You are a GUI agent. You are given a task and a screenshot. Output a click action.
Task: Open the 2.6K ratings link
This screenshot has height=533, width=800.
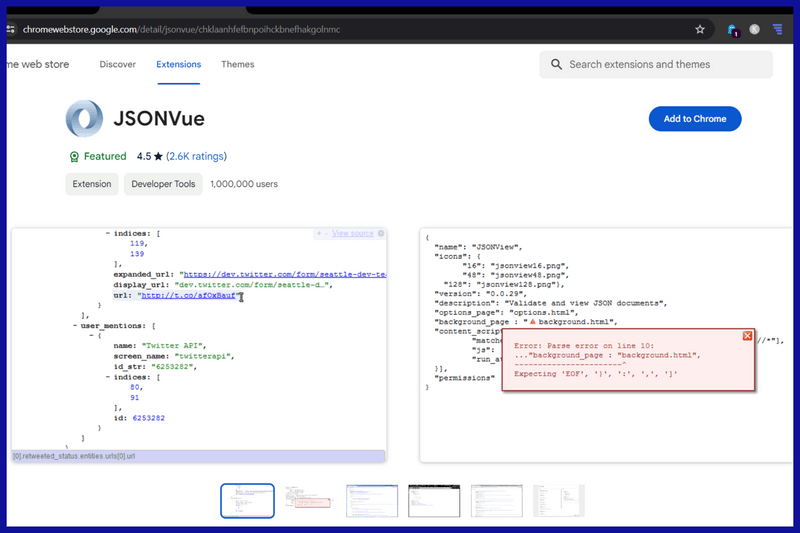pyautogui.click(x=196, y=157)
